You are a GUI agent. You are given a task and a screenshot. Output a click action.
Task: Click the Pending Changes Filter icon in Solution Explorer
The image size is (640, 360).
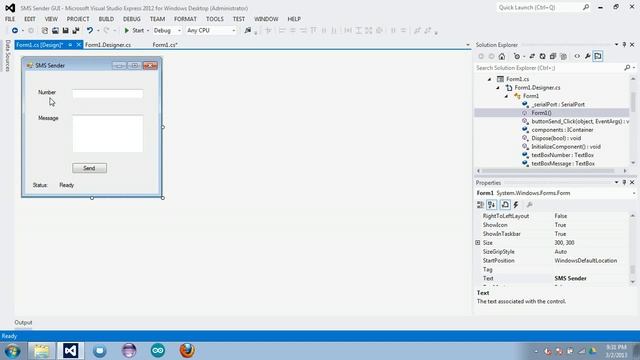coord(517,56)
